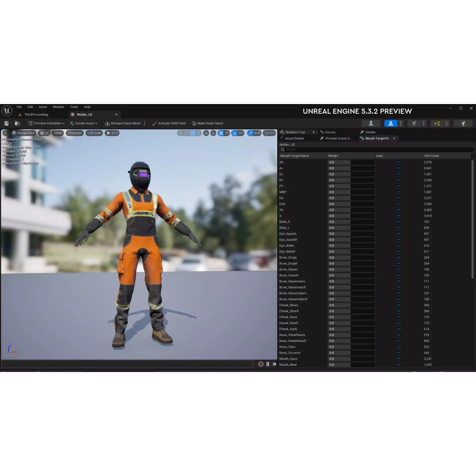
Task: Open the Physics asset mode icon
Action: [x=463, y=123]
